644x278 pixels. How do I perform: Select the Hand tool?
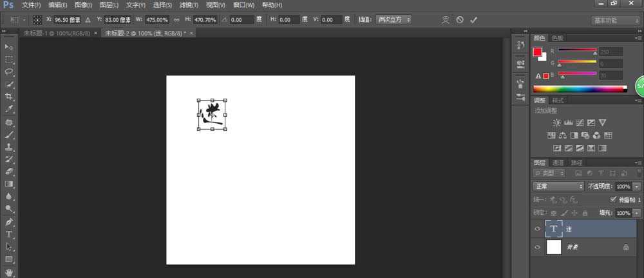(x=9, y=272)
